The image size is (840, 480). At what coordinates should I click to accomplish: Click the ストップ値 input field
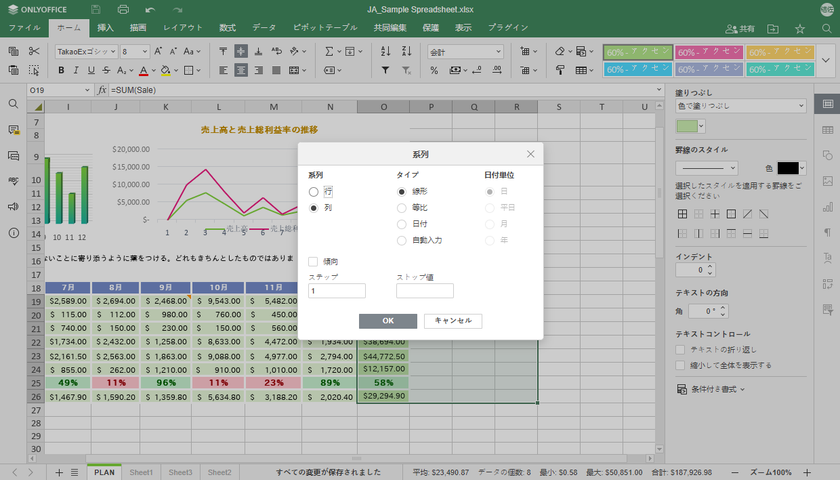424,291
